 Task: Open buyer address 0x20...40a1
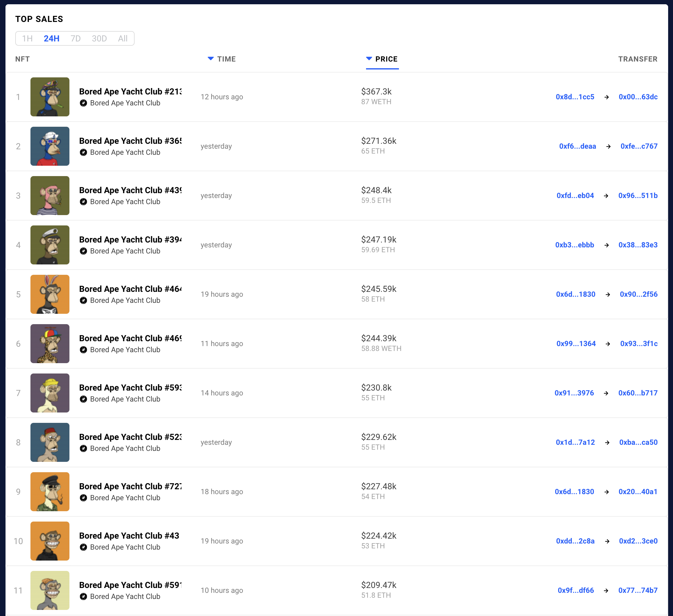pyautogui.click(x=638, y=492)
